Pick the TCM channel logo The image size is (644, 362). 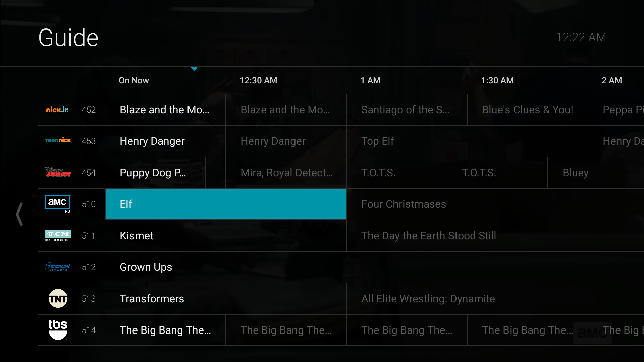58,235
